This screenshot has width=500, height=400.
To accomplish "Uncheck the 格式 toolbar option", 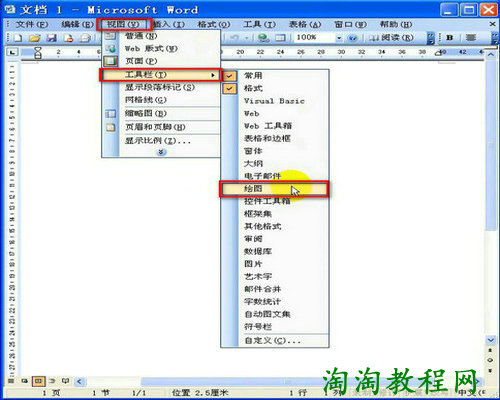I will click(275, 88).
